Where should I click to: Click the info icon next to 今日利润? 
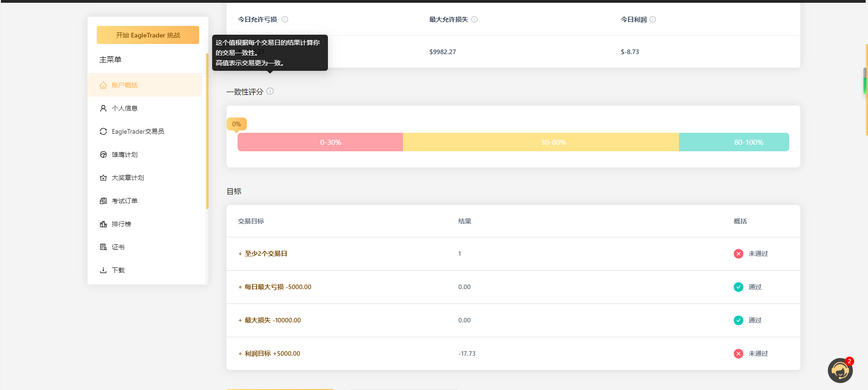[653, 19]
